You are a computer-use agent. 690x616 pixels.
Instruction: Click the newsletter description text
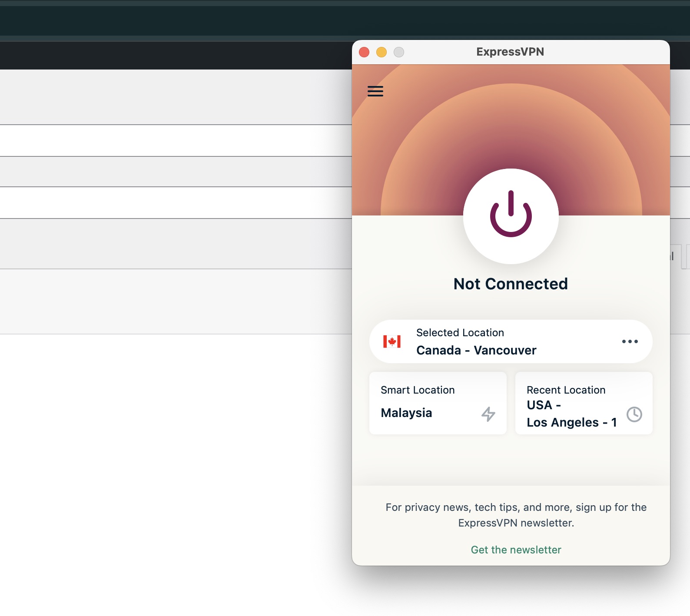(516, 515)
